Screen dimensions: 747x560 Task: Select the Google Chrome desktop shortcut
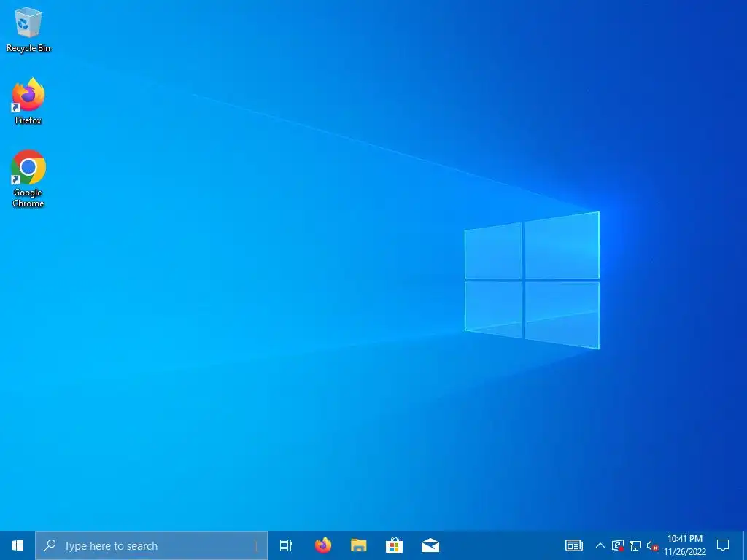tap(28, 179)
